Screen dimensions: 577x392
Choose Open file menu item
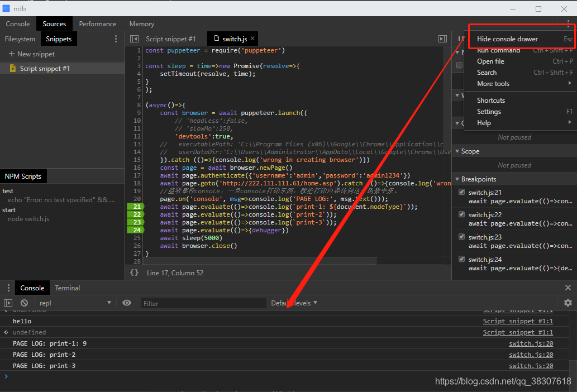tap(521, 61)
